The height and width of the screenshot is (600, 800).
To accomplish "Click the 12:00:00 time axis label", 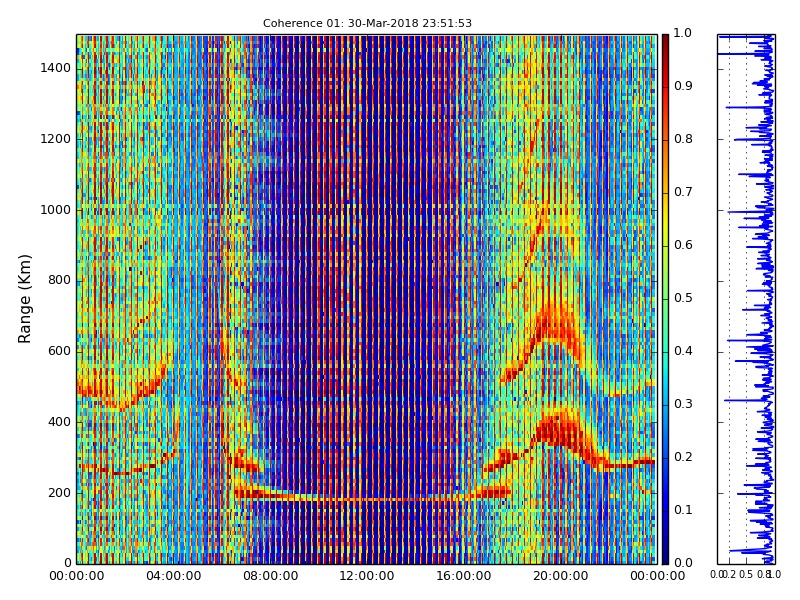I will [x=367, y=576].
